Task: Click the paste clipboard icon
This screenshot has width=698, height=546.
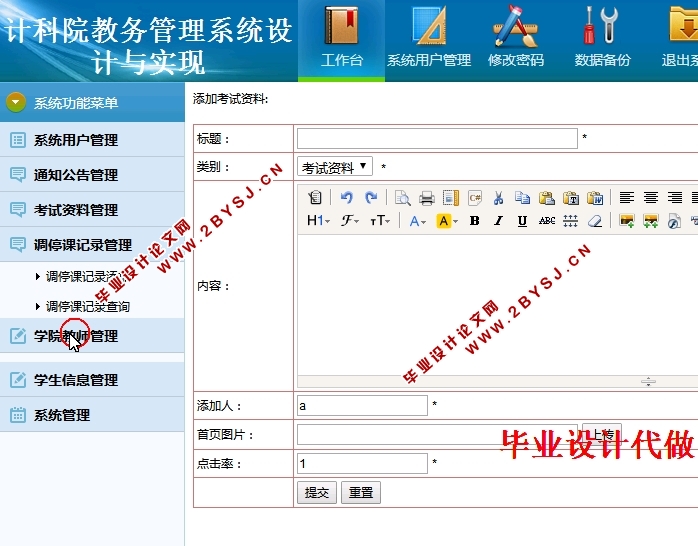Action: [x=547, y=197]
